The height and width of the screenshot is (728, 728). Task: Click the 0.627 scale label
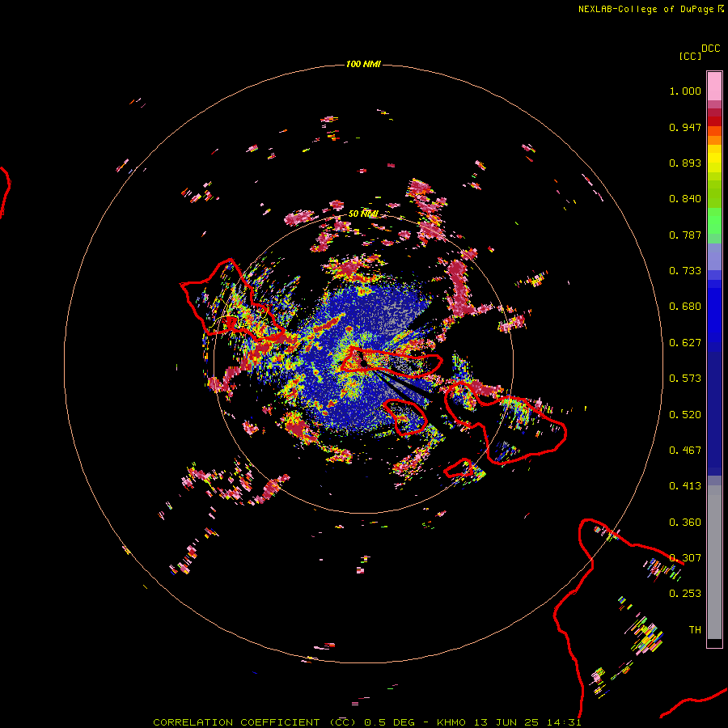tap(685, 343)
